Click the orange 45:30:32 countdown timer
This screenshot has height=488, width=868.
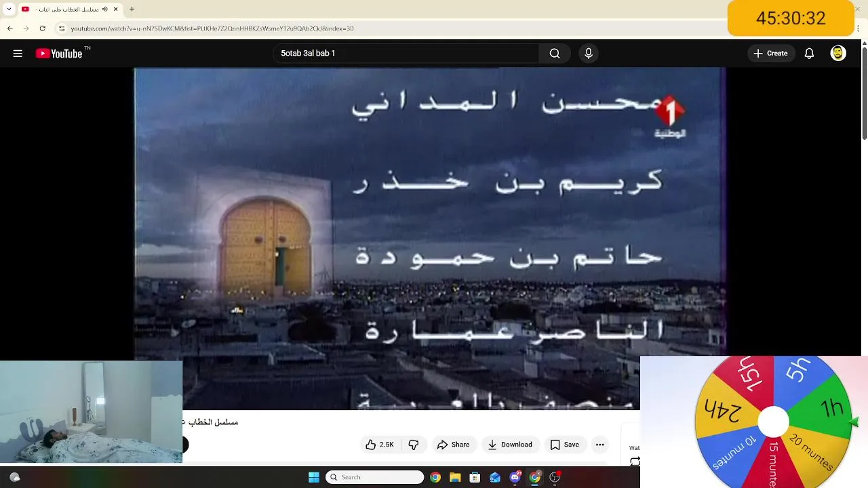[x=791, y=18]
